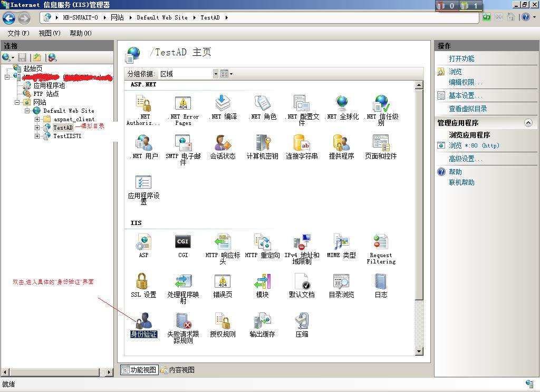Open the 帮助(H) menu
540x392 pixels.
click(x=81, y=33)
